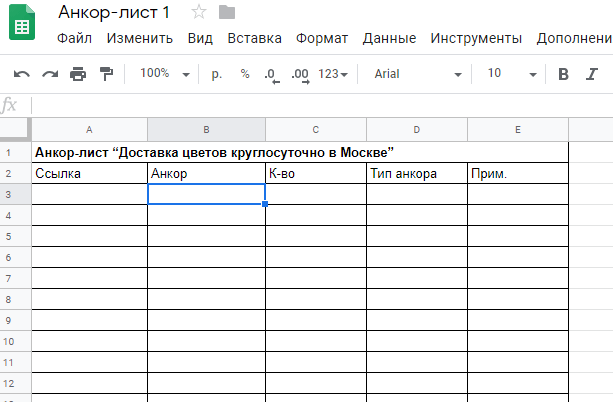The width and height of the screenshot is (613, 402).
Task: Decrease decimal places
Action: click(272, 75)
